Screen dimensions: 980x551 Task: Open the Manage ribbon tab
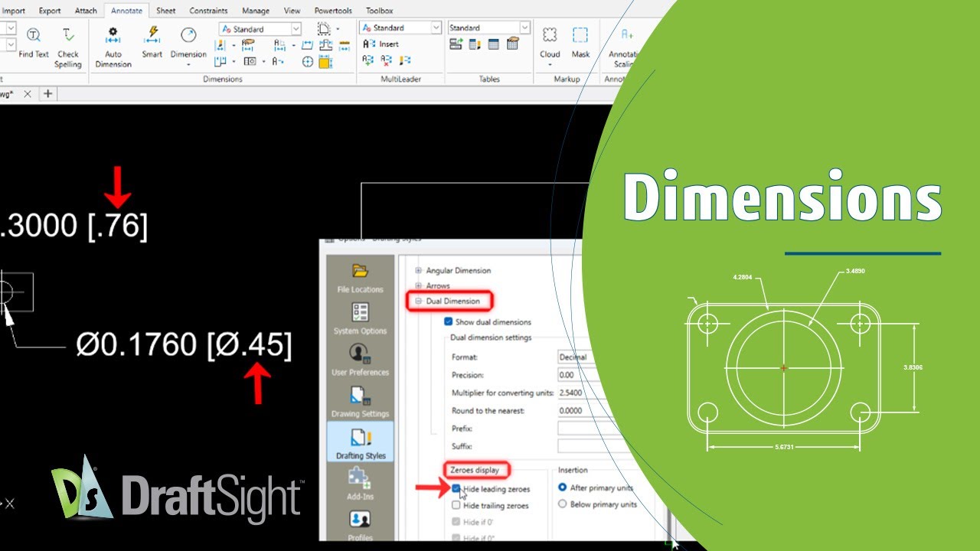point(255,11)
